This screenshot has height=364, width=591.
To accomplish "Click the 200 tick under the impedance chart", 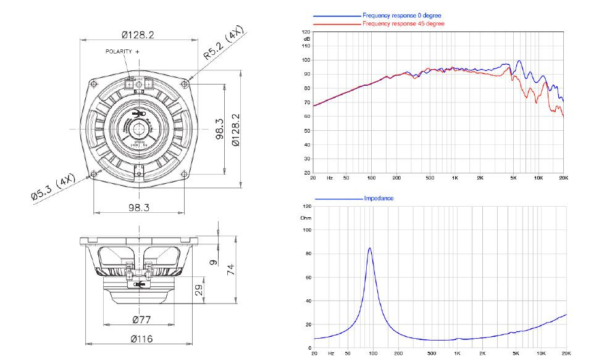I will point(398,354).
